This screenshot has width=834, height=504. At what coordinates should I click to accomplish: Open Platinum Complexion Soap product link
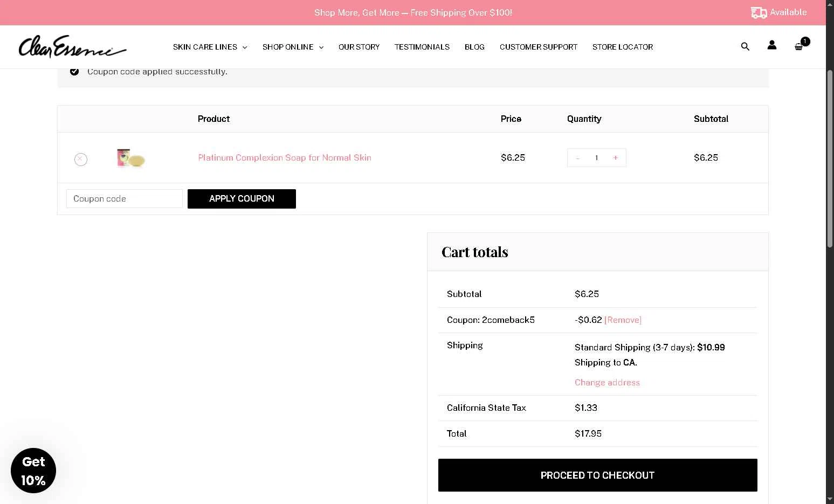tap(285, 157)
